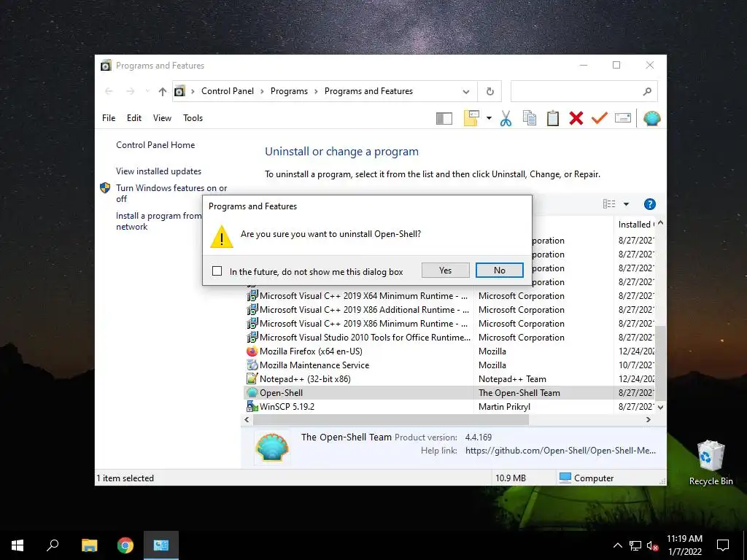Screen dimensions: 747x560
Task: Open the recent locations dropdown arrow
Action: [x=147, y=91]
